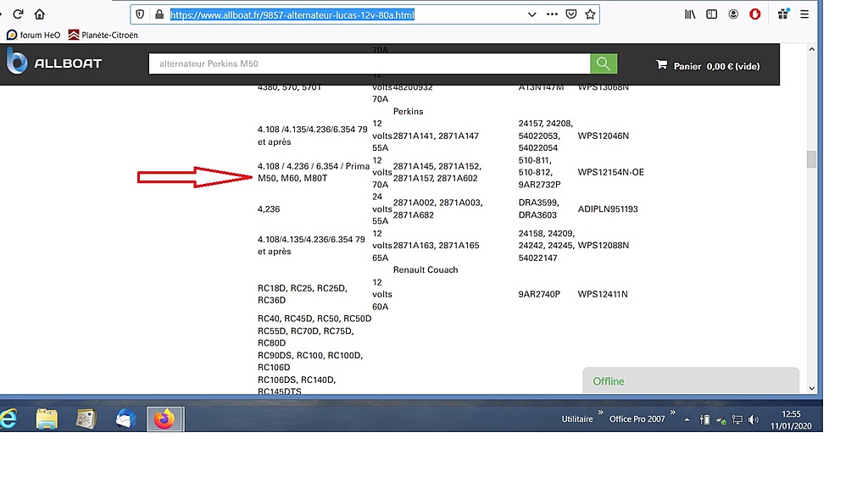Open the Firefox hamburger menu
The width and height of the screenshot is (868, 488).
pos(804,14)
